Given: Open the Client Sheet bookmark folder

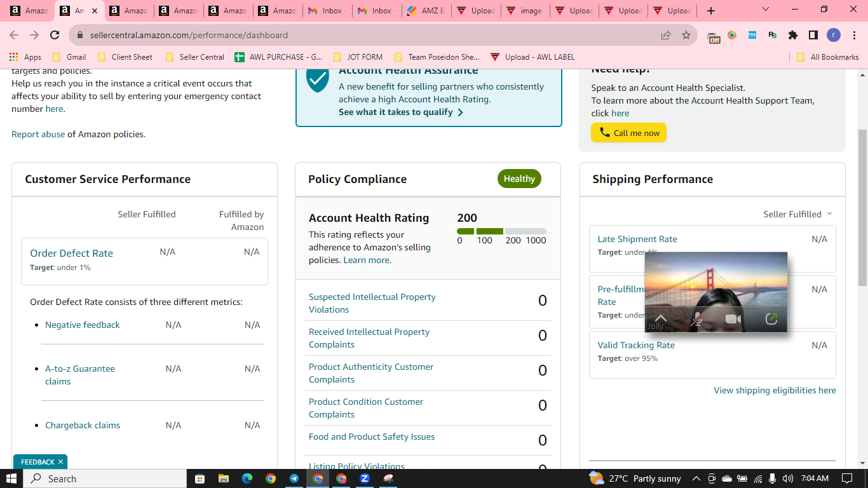Looking at the screenshot, I should (125, 57).
